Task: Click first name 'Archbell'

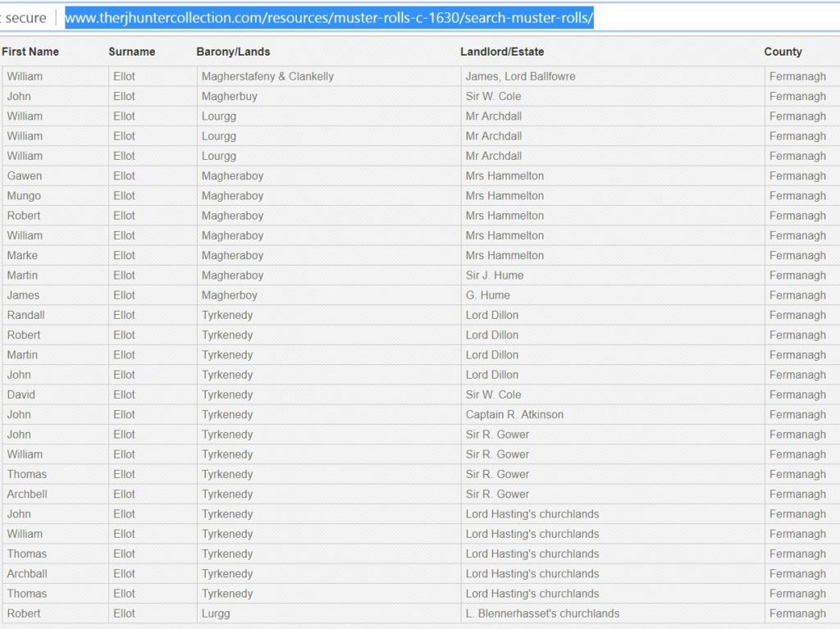Action: (27, 494)
